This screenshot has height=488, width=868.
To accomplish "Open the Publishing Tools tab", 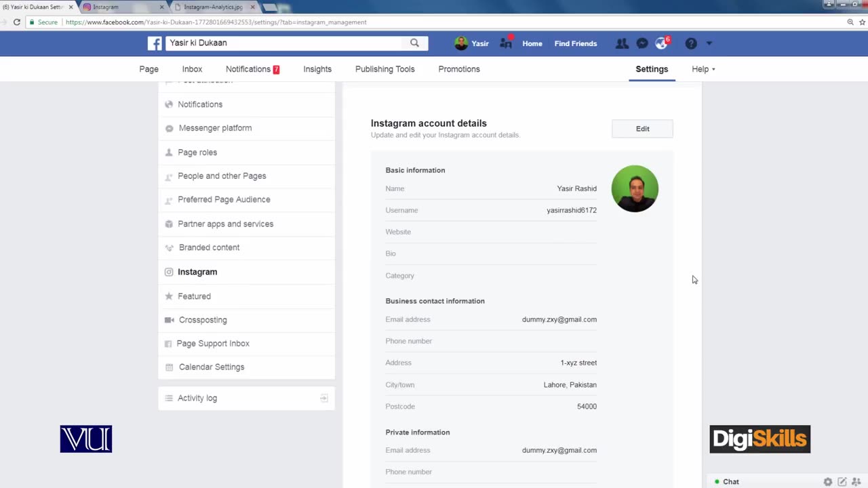I will coord(384,69).
